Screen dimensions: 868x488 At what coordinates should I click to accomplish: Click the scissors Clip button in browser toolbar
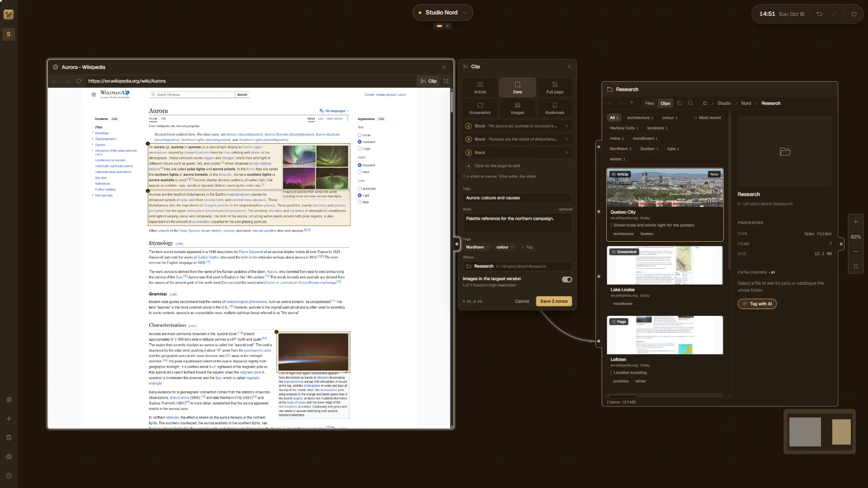point(428,81)
